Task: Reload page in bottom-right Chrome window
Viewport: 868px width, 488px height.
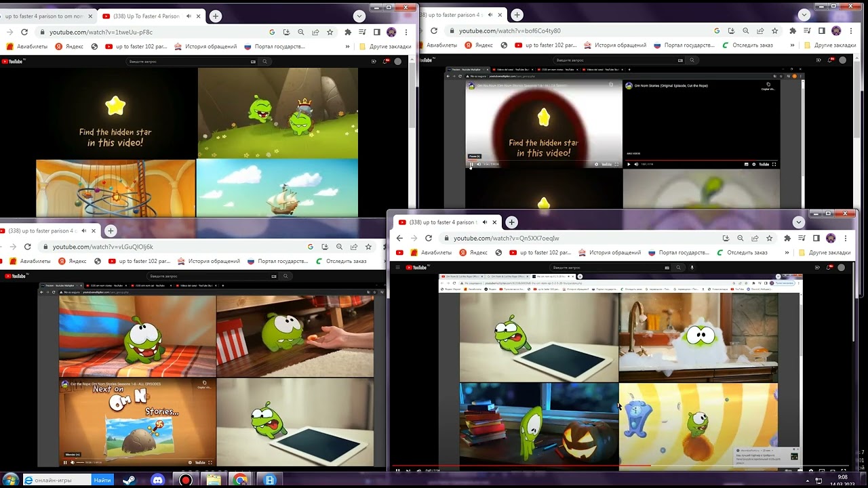Action: pos(429,238)
